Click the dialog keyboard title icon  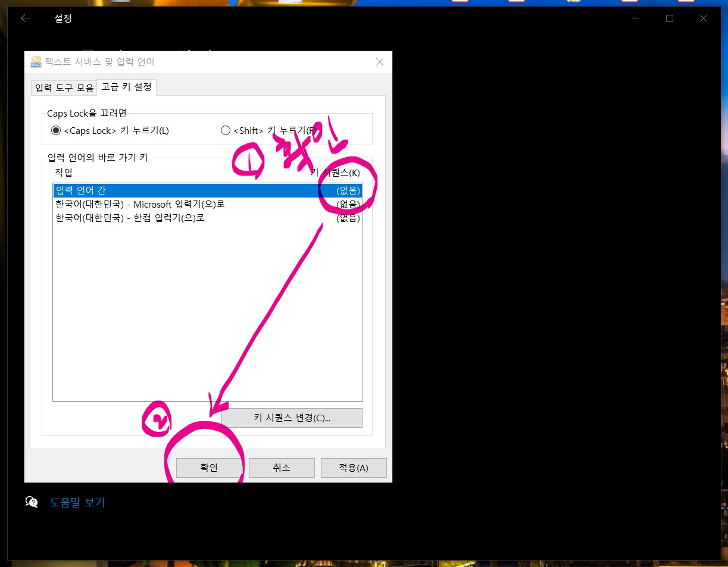point(36,62)
